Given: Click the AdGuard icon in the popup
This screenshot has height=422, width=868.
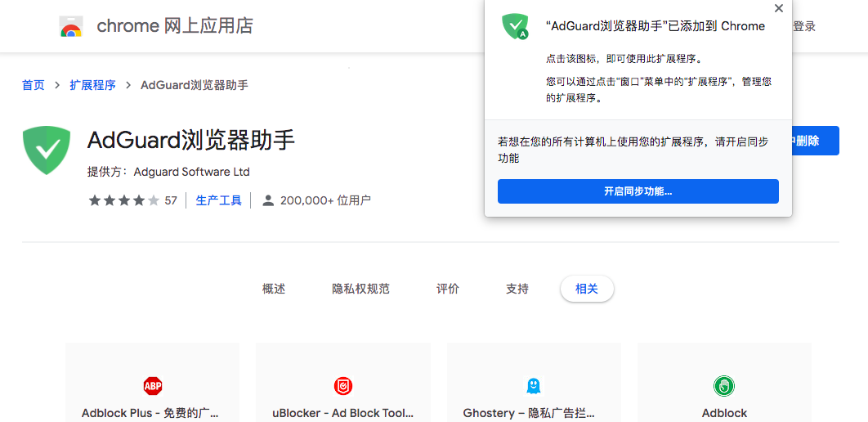Looking at the screenshot, I should pyautogui.click(x=515, y=27).
